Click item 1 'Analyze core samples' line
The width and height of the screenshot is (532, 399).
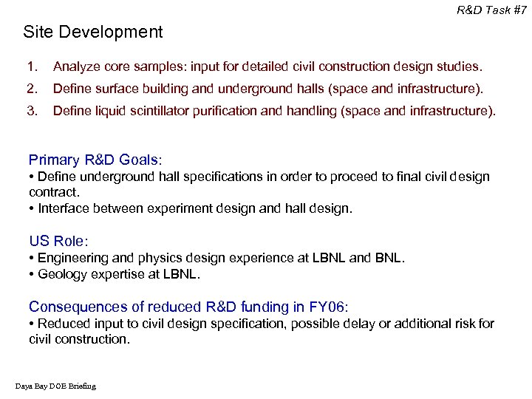(x=254, y=66)
